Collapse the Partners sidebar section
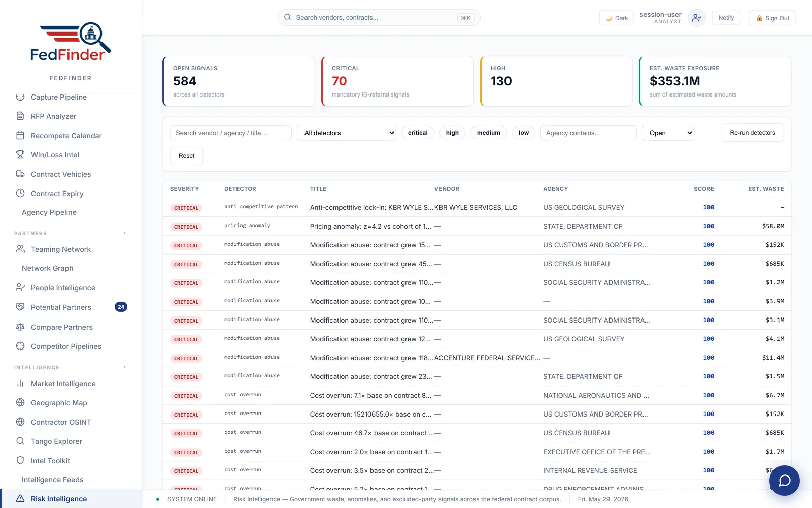The height and width of the screenshot is (508, 812). click(125, 233)
